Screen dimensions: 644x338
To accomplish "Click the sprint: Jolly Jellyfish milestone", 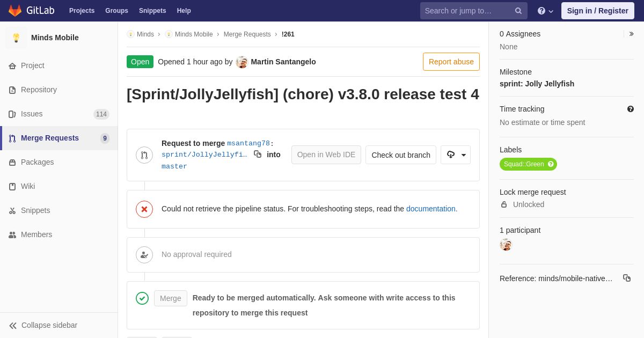I will tap(537, 84).
